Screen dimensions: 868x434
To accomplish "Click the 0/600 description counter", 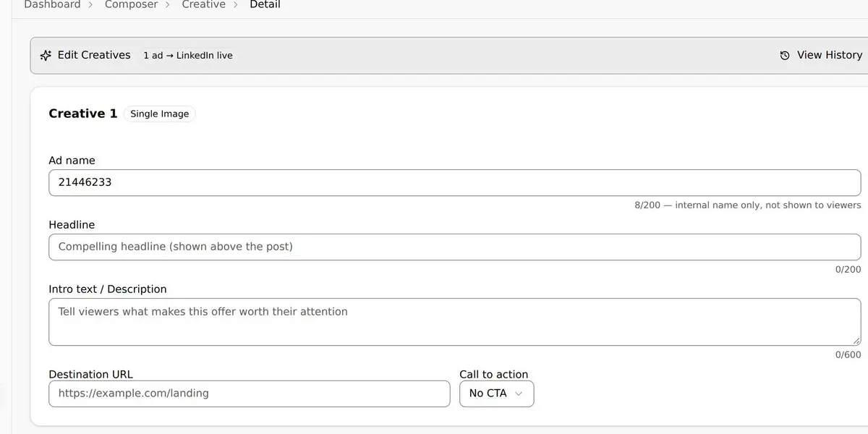I will click(848, 355).
